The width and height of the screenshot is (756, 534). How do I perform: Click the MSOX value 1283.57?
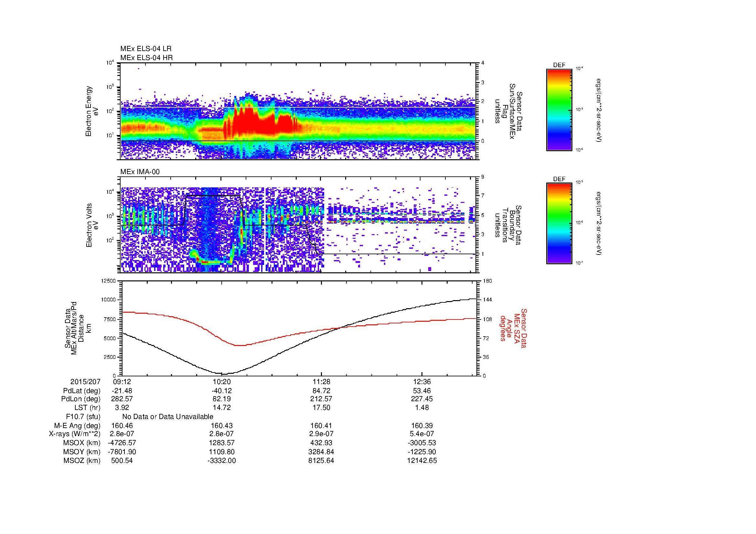(222, 443)
